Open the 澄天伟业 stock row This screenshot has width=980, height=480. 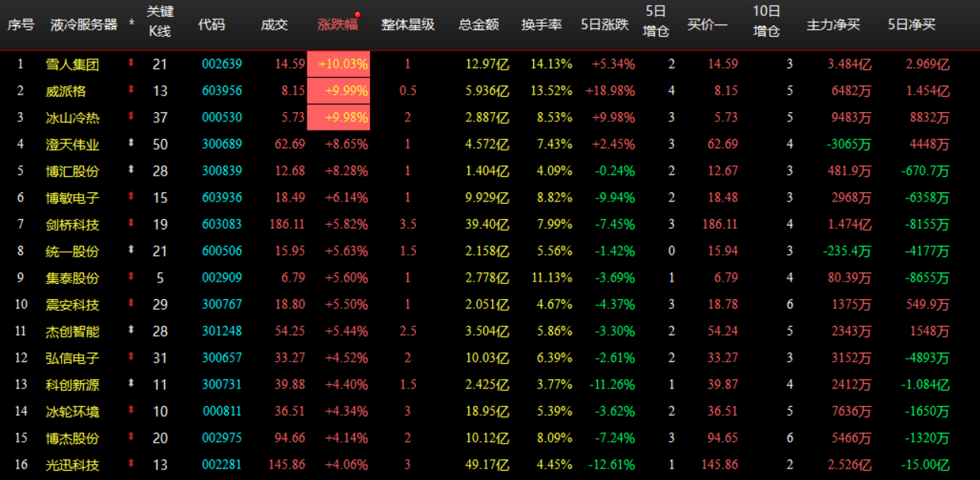tap(490, 144)
